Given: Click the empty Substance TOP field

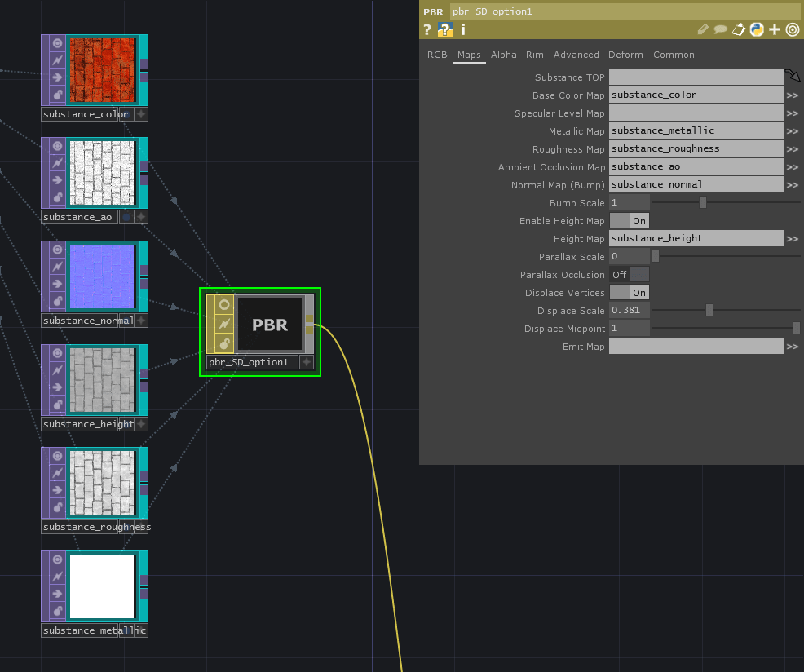Looking at the screenshot, I should click(x=696, y=77).
